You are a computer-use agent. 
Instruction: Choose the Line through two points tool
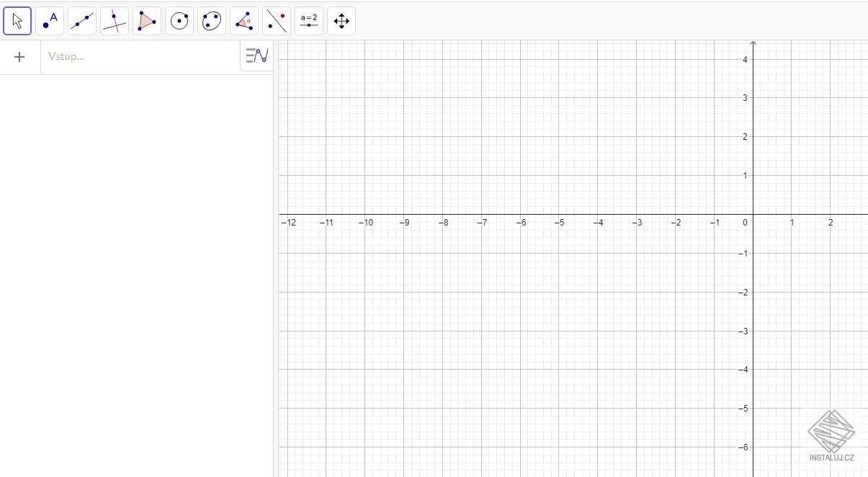pyautogui.click(x=82, y=21)
